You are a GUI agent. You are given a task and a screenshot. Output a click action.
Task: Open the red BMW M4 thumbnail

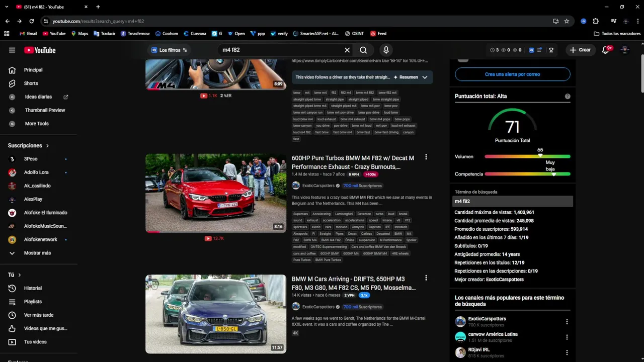[216, 193]
